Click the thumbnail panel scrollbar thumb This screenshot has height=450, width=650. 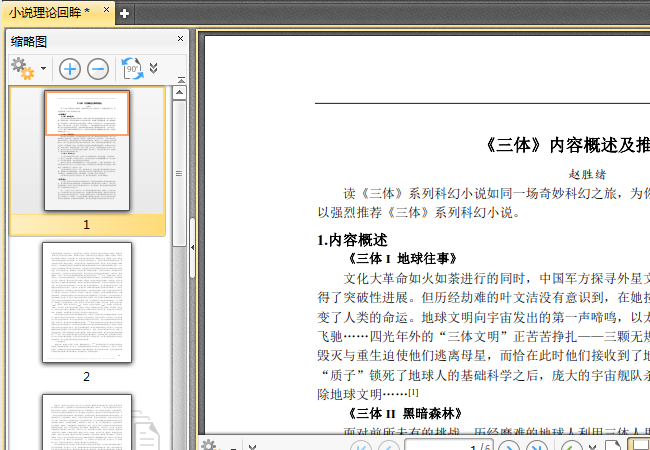[179, 174]
